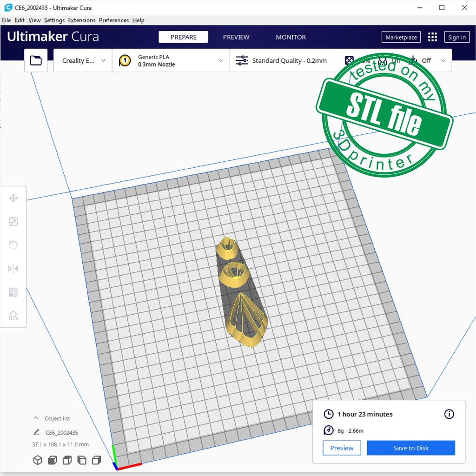Image resolution: width=476 pixels, height=476 pixels.
Task: Select the Rotate tool in left toolbar
Action: coord(13,245)
